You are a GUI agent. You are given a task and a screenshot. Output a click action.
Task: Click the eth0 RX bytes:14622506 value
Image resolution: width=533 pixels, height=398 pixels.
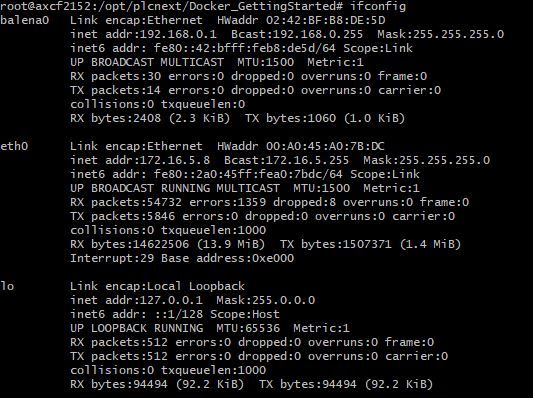pos(129,244)
